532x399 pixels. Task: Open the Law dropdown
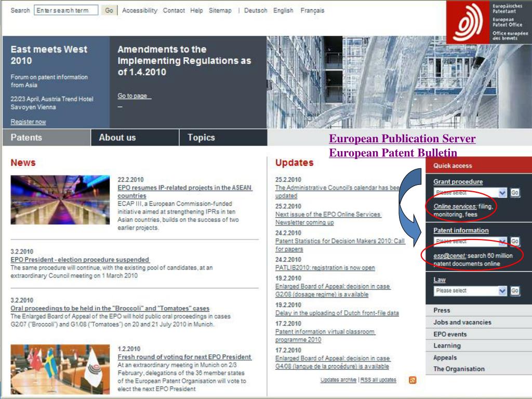[x=470, y=291]
